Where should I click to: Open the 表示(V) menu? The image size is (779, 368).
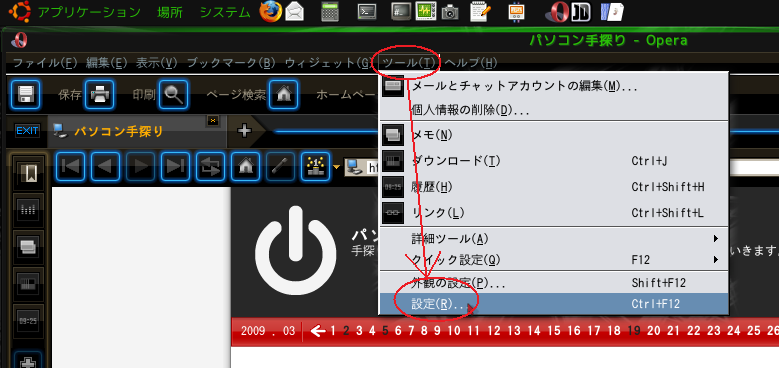(157, 63)
